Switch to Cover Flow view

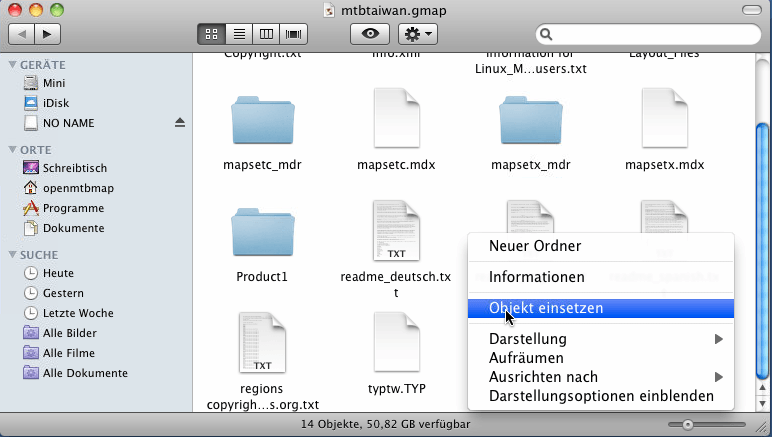point(294,34)
